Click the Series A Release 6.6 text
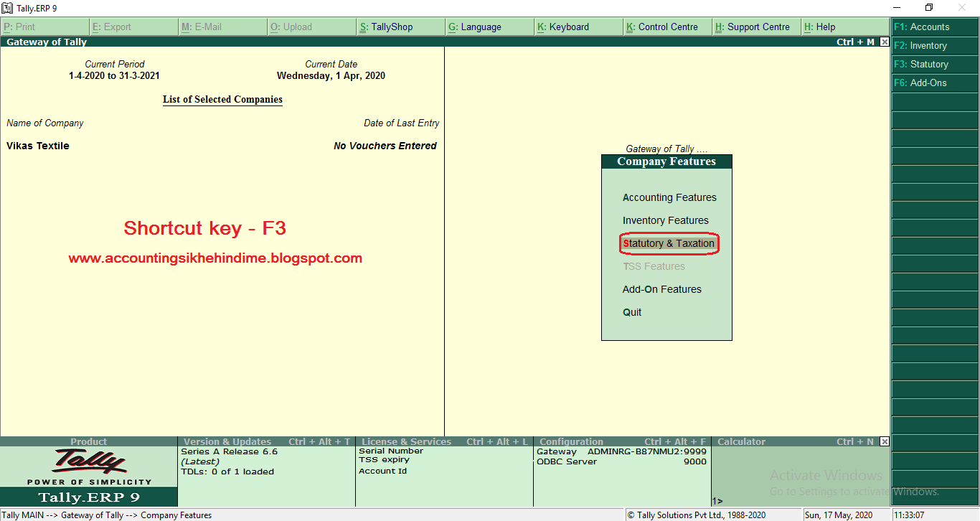The image size is (980, 521). pos(229,451)
